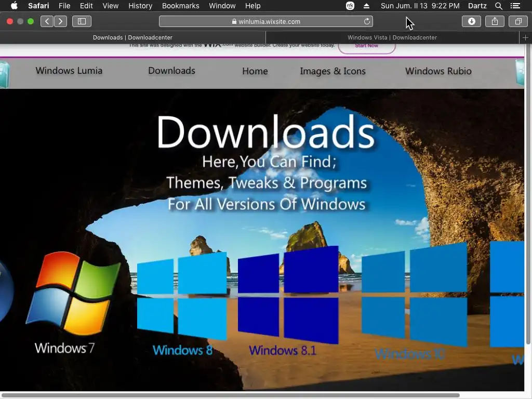
Task: Open Downloads in the site navigation
Action: coord(171,71)
